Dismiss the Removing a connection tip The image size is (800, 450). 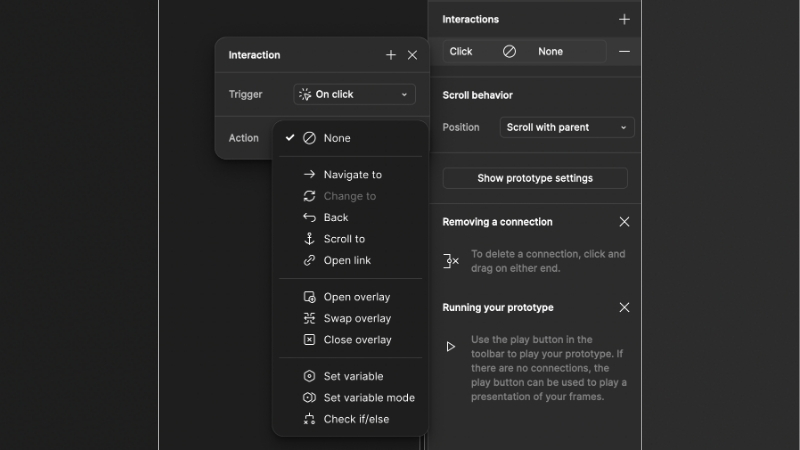[624, 222]
